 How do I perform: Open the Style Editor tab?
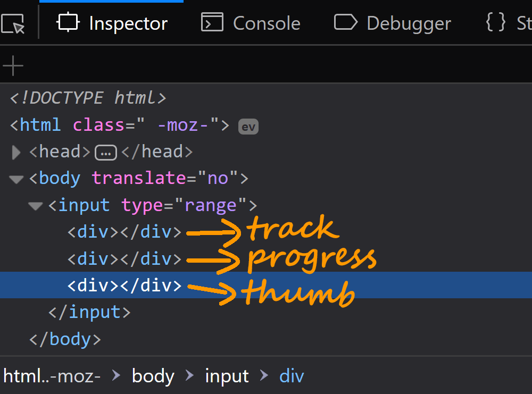click(x=508, y=23)
